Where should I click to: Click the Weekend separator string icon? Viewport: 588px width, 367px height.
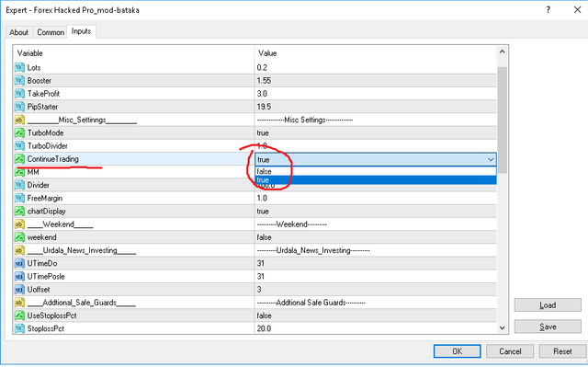click(19, 224)
